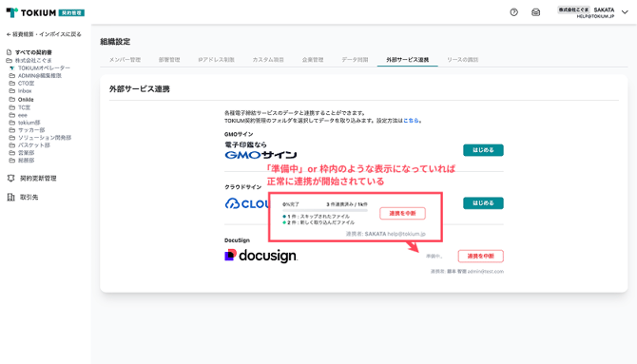
Task: Go back via 経費精算・インボイスに戻る link
Action: pyautogui.click(x=44, y=34)
